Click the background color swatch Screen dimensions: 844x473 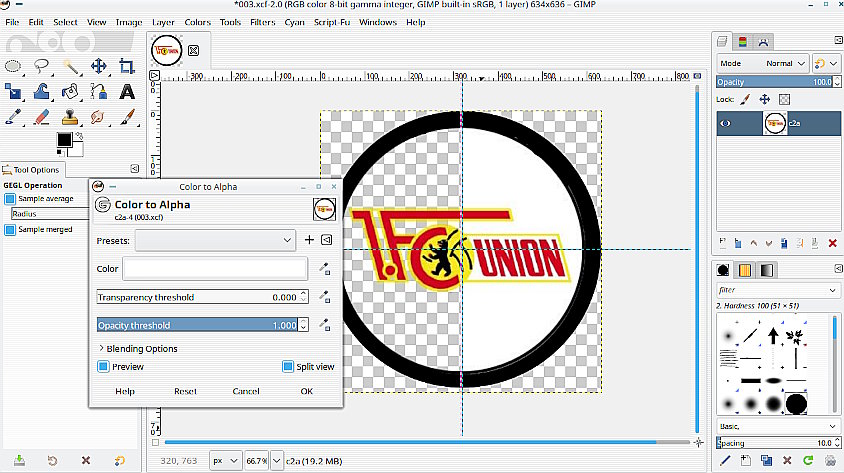[78, 150]
